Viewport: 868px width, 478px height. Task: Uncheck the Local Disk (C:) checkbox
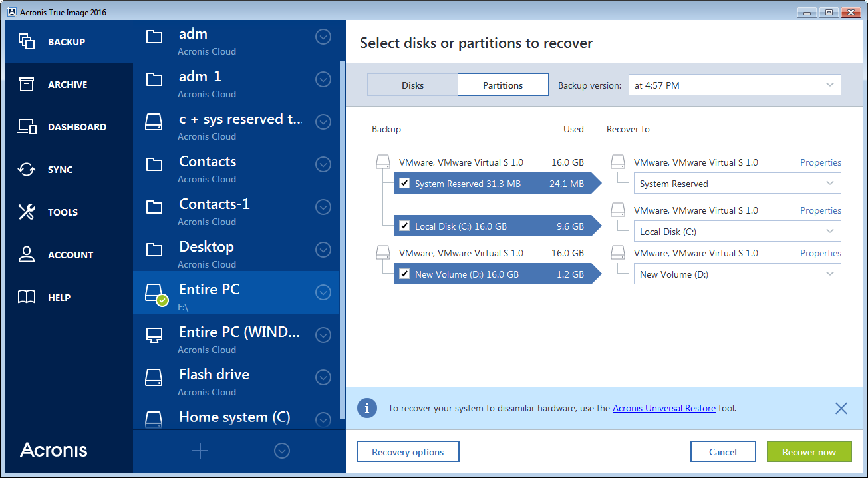404,226
